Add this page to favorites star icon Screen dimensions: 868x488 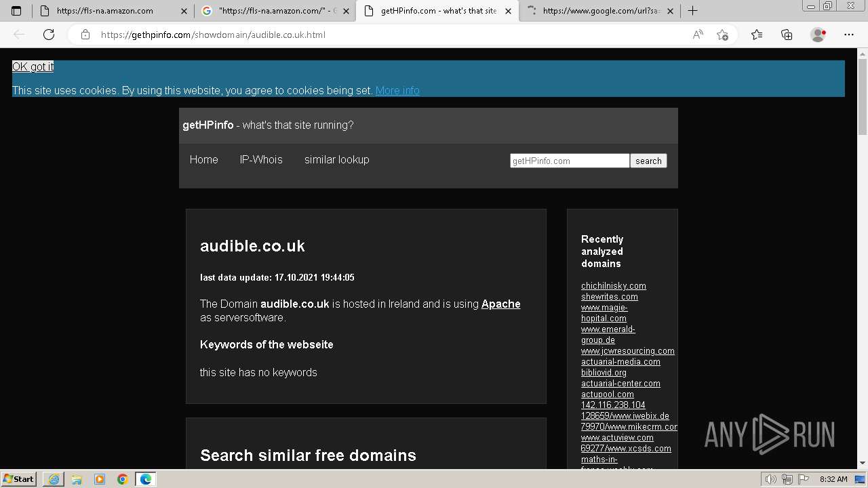click(722, 35)
